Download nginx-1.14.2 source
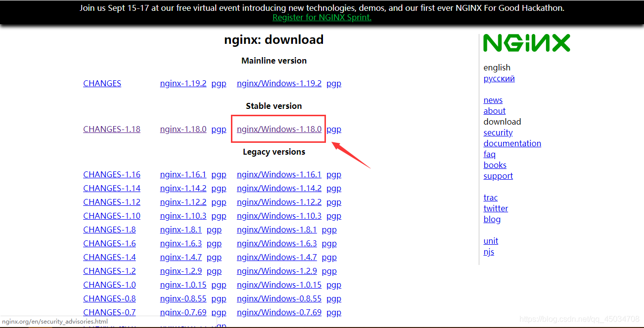The width and height of the screenshot is (644, 328). coord(183,188)
